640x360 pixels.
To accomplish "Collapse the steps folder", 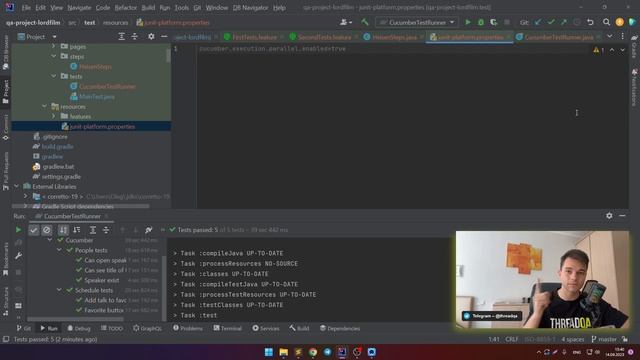I will pos(53,56).
